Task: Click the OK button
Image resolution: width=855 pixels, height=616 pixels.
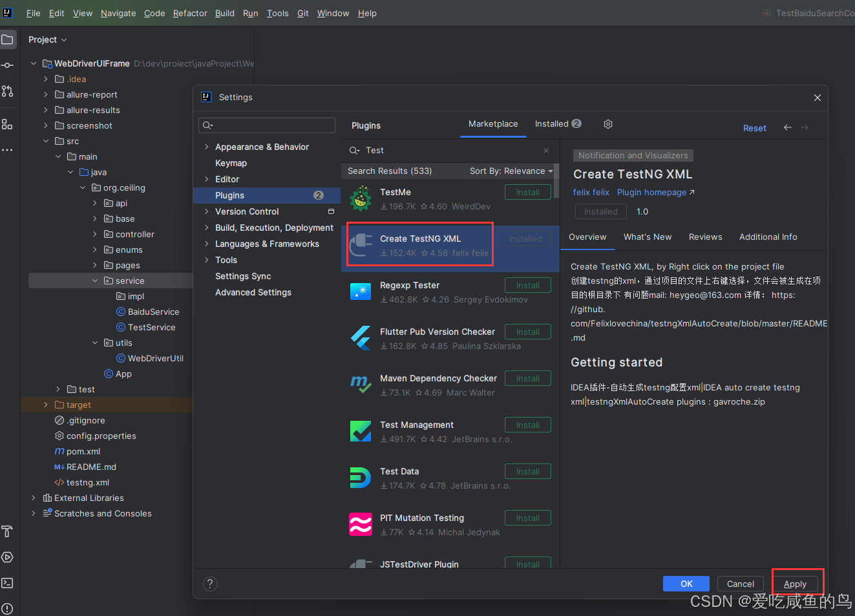Action: 686,584
